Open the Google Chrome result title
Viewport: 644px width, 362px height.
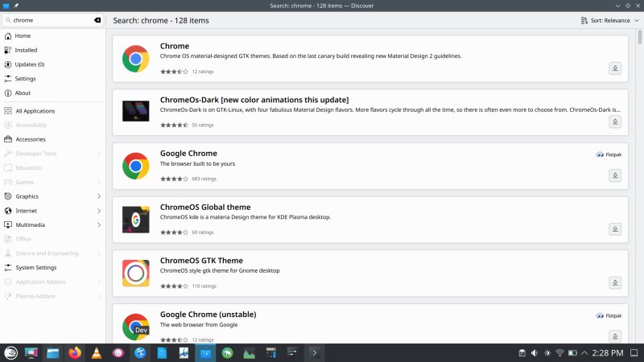(x=188, y=153)
